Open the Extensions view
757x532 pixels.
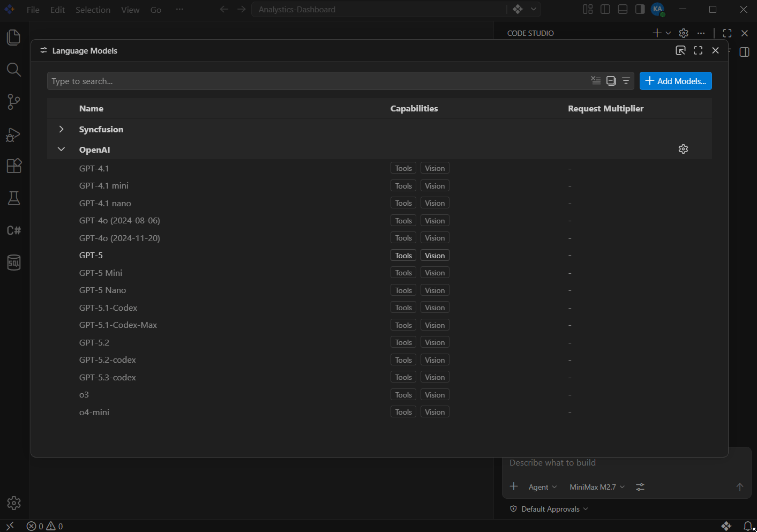click(14, 166)
